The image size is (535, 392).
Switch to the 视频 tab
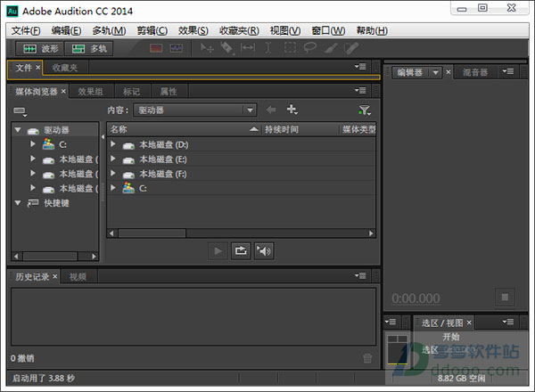tap(78, 277)
